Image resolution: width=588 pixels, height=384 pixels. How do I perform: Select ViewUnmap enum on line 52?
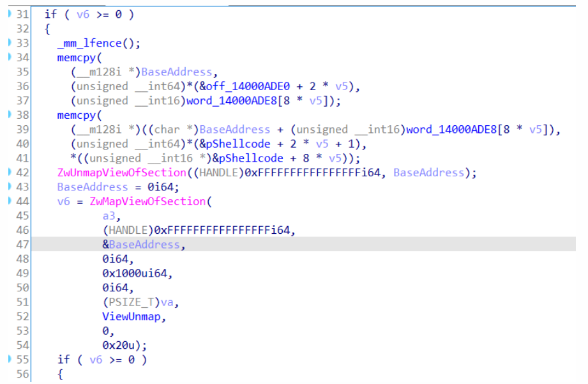click(132, 317)
